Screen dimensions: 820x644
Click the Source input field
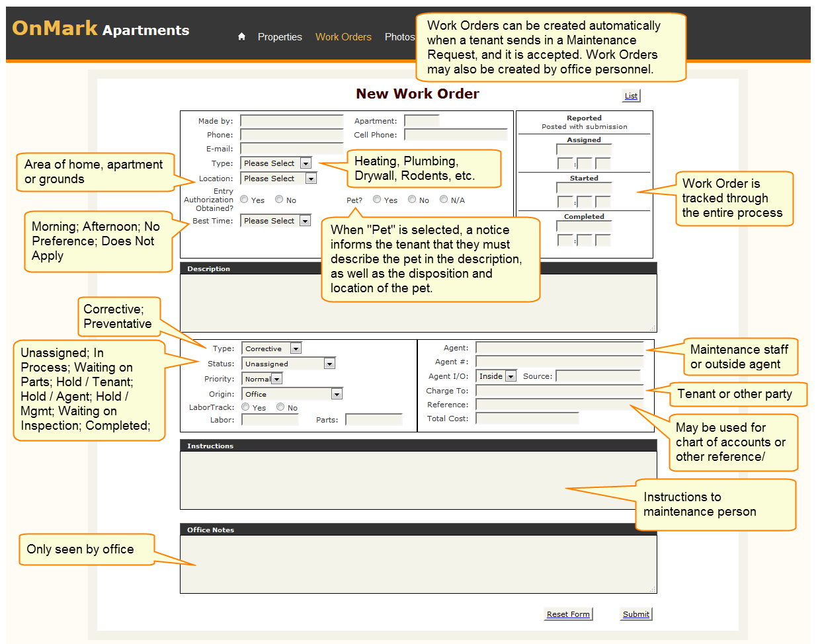pyautogui.click(x=598, y=376)
